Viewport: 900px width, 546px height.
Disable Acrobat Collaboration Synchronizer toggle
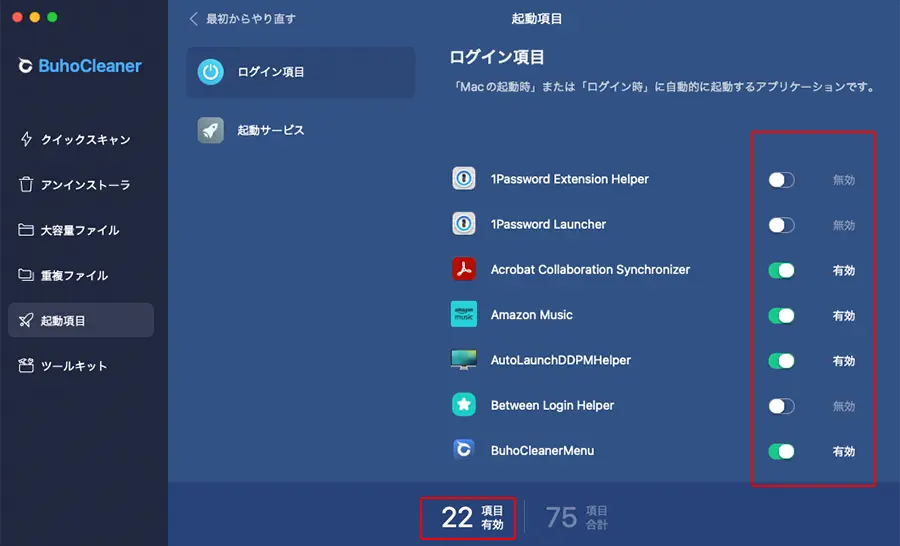click(781, 270)
